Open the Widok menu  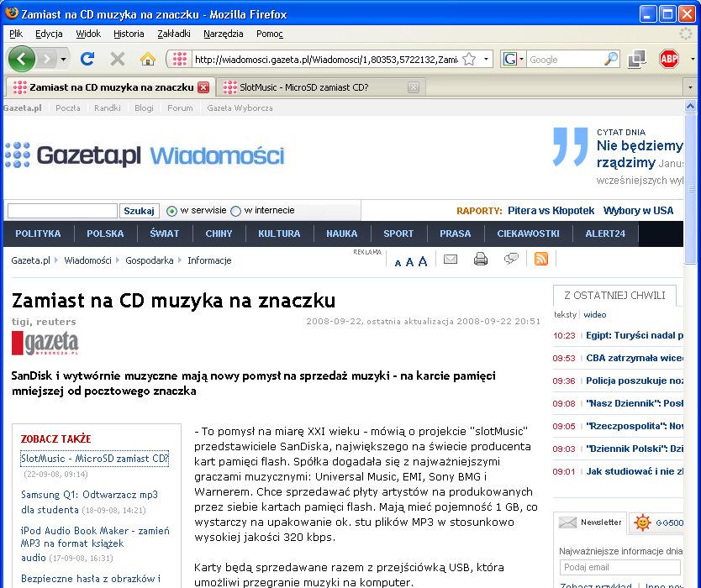point(88,34)
